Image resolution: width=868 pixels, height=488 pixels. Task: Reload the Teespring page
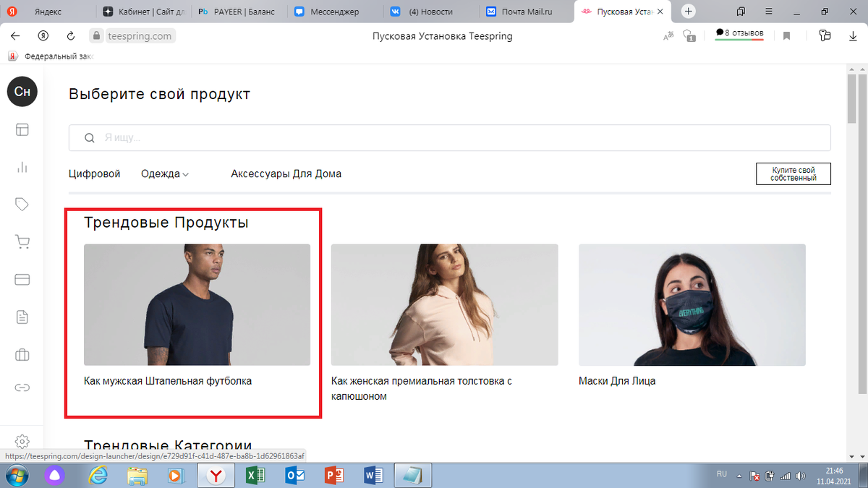[x=71, y=35]
